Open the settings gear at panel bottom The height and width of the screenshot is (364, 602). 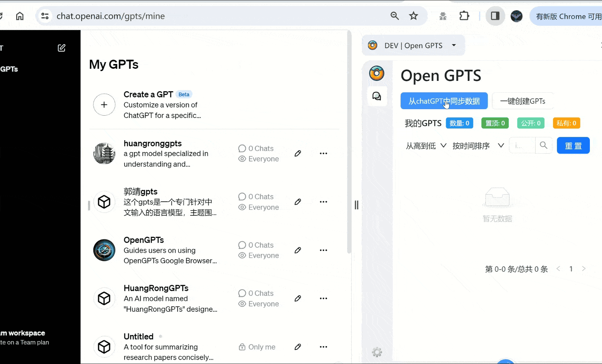click(377, 352)
